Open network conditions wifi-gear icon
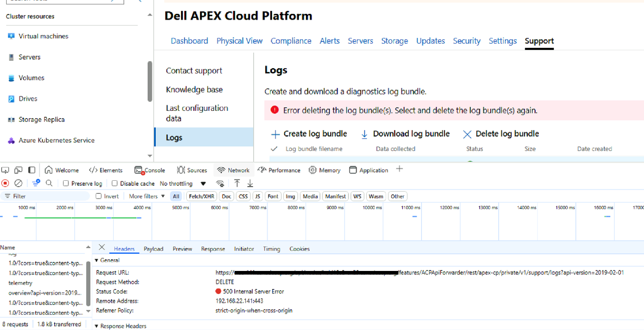 [220, 183]
